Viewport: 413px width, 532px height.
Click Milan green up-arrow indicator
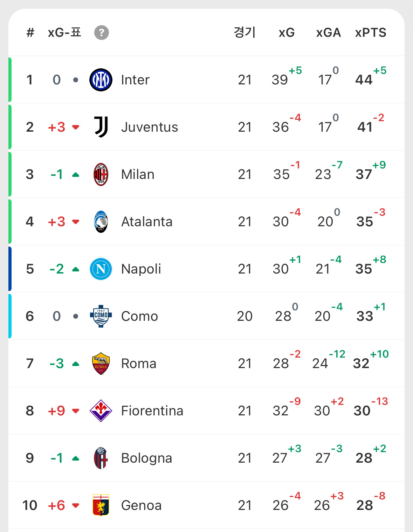pos(76,175)
